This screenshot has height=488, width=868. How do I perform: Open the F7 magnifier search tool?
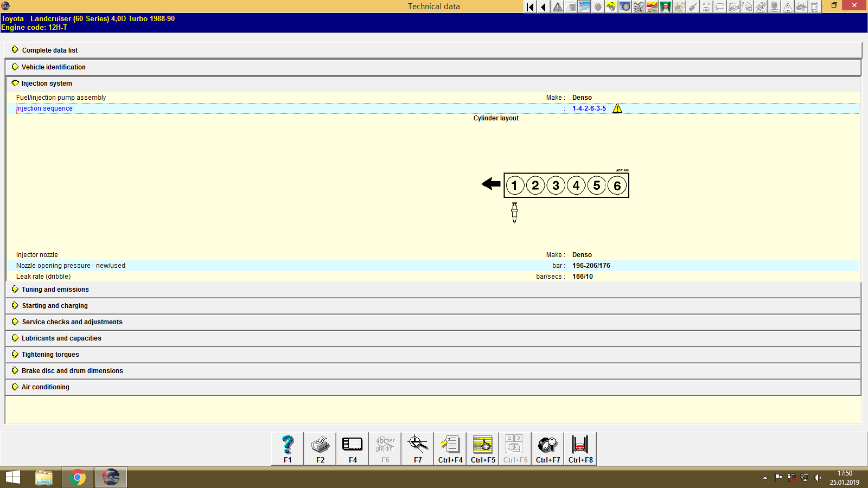pyautogui.click(x=418, y=448)
